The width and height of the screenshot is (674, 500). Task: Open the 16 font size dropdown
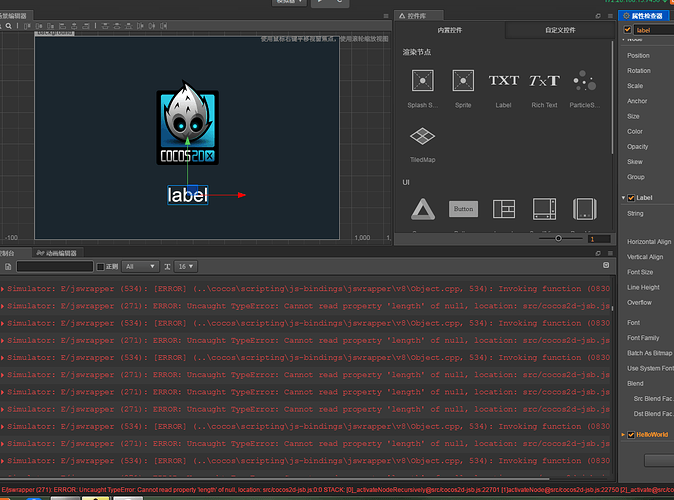pyautogui.click(x=186, y=267)
